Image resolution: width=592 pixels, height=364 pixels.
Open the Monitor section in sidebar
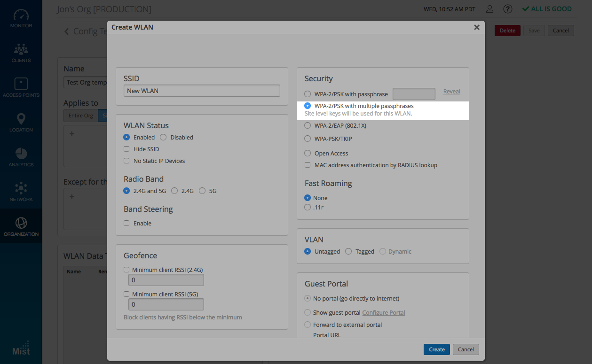(21, 19)
